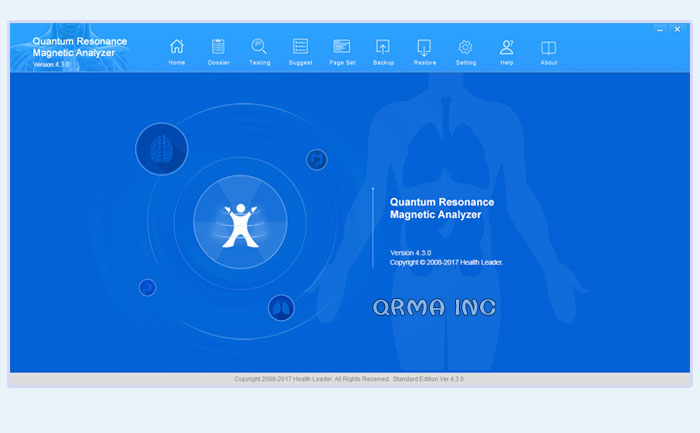
Task: Open the Home toolbar icon
Action: tap(177, 46)
